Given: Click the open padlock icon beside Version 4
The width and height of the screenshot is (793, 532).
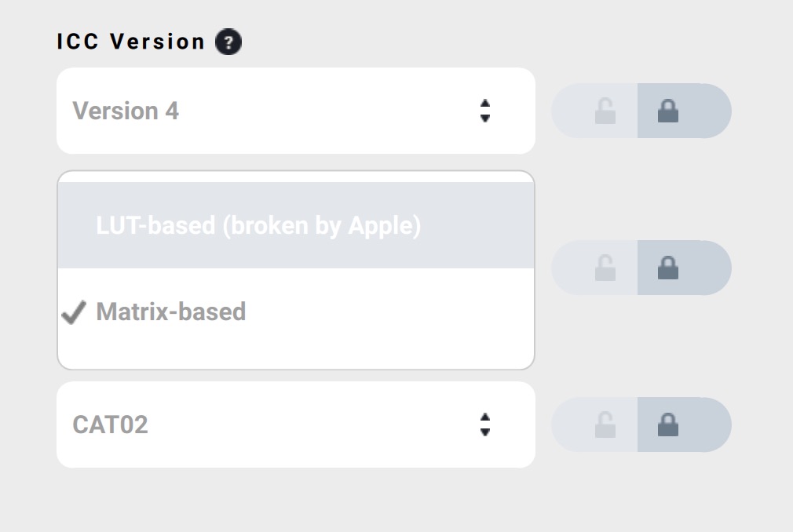Looking at the screenshot, I should coord(605,111).
